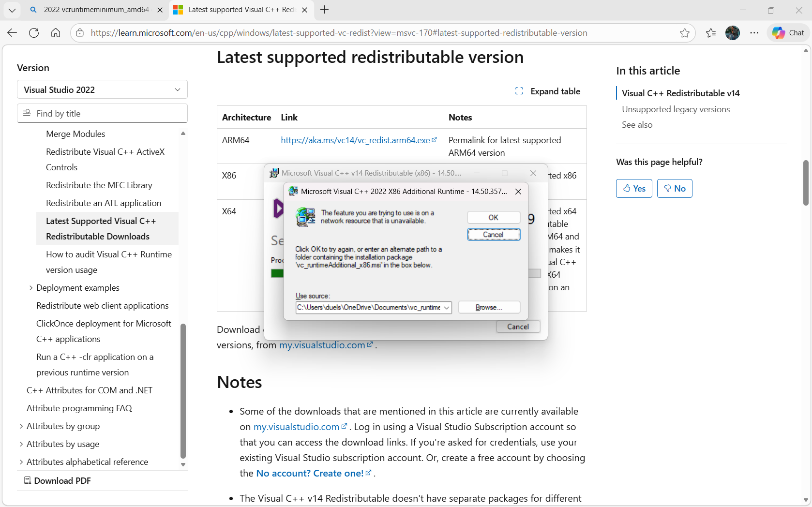The image size is (812, 507).
Task: Close the vcruntimeminimum_amd64 search tab
Action: click(x=160, y=10)
